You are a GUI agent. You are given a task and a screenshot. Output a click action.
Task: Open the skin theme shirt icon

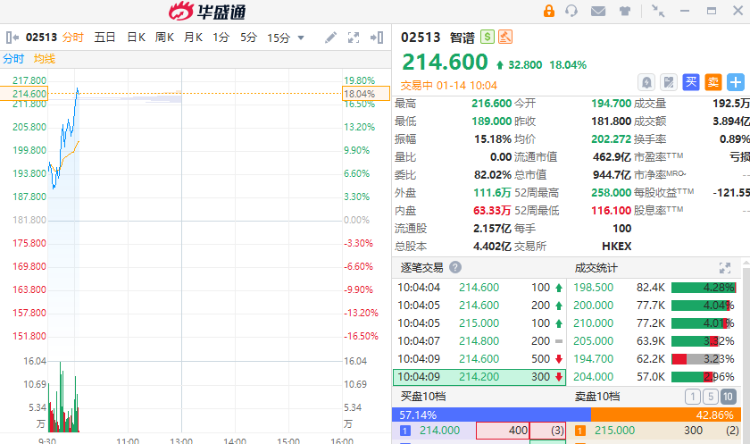(x=624, y=11)
